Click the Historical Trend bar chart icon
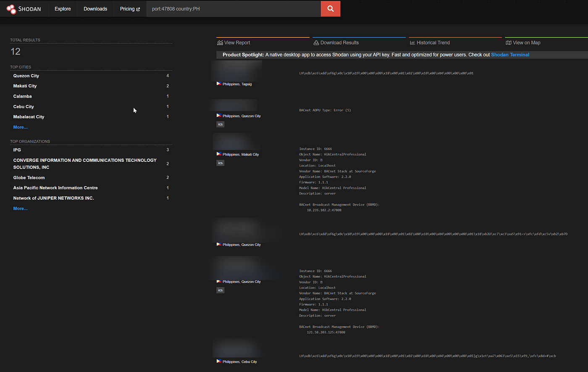Screen dimensions: 588x372 (412, 42)
